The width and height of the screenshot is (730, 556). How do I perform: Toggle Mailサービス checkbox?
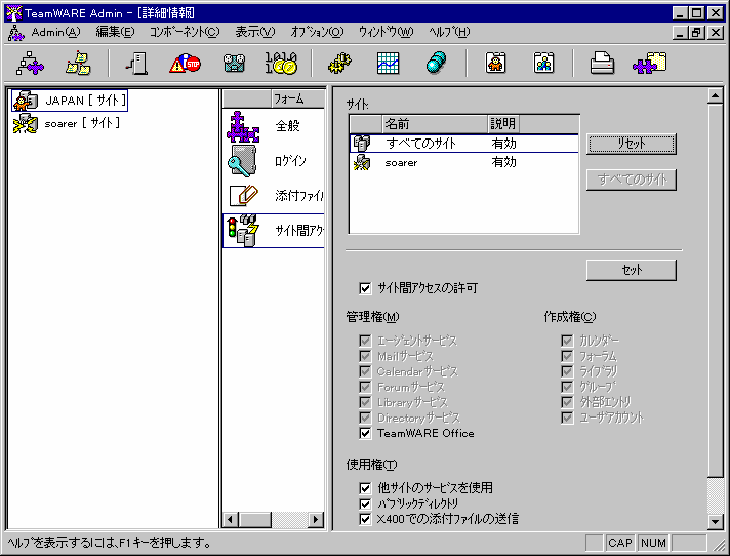point(365,356)
